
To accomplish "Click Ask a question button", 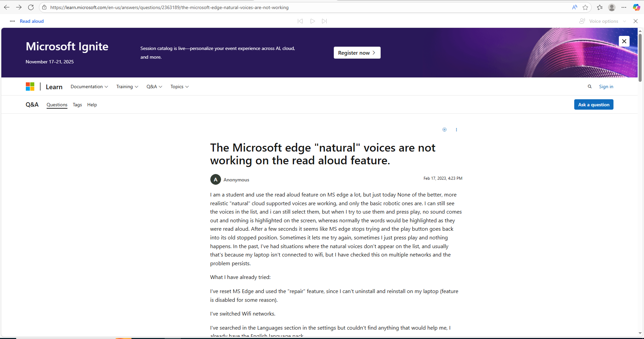I will point(594,105).
